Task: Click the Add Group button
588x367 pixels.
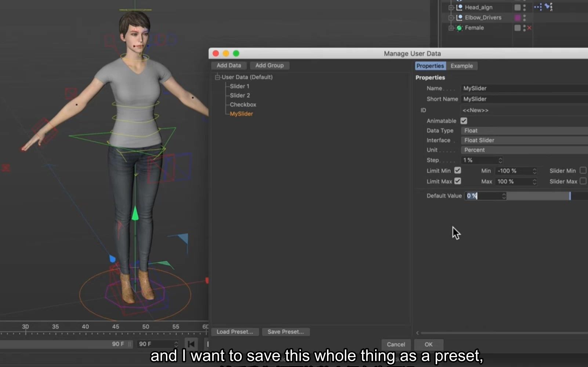Action: [x=269, y=65]
